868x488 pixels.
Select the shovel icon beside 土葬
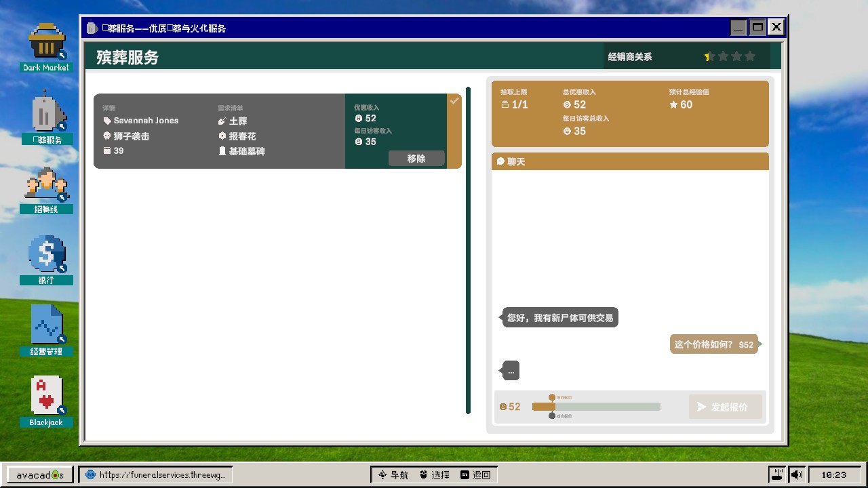[222, 121]
